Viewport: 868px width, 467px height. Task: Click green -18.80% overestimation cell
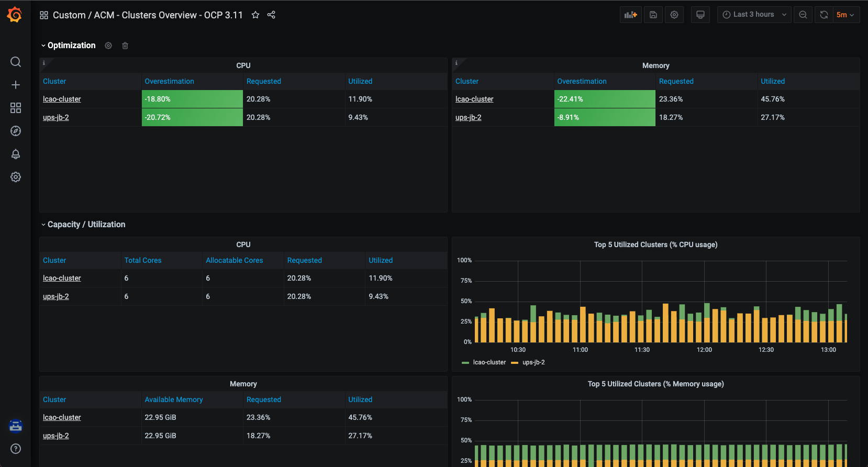192,99
